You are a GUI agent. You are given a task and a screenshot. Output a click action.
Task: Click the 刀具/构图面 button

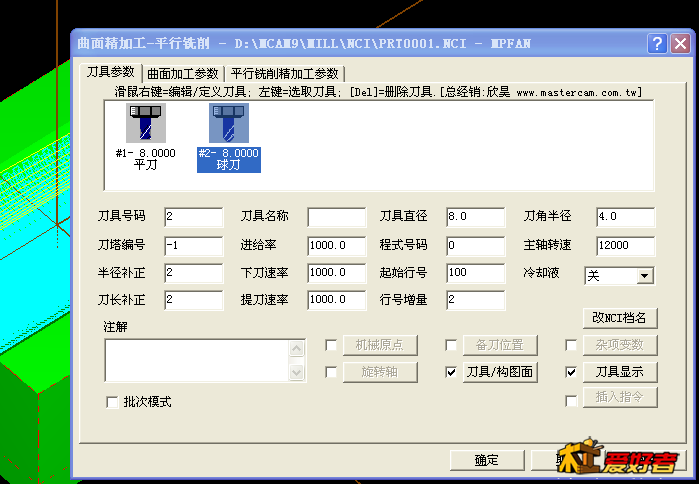(x=500, y=372)
